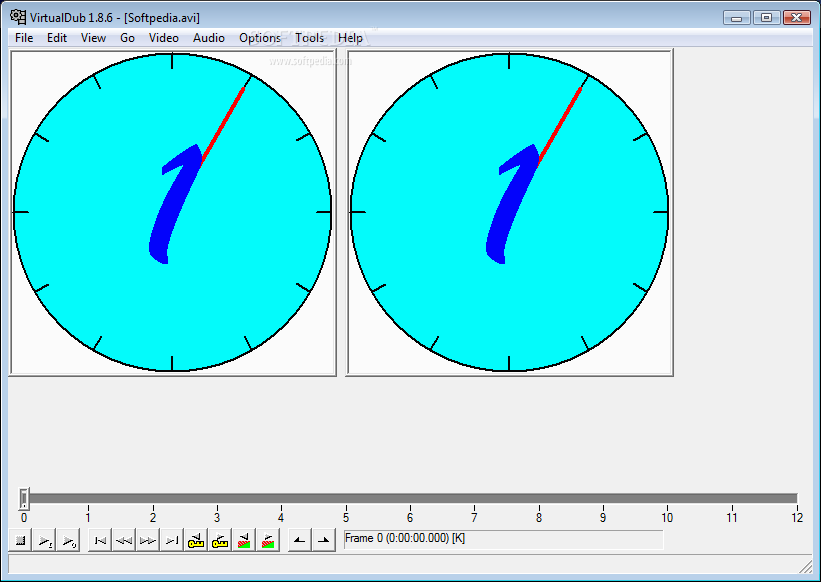Open the Tools menu

(309, 38)
